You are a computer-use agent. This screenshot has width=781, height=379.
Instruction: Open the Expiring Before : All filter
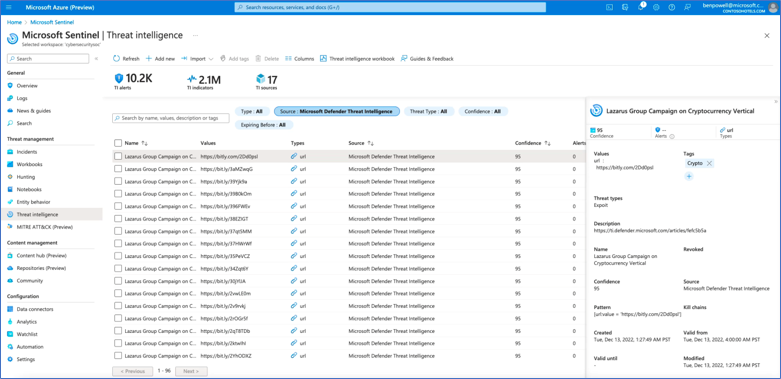264,125
